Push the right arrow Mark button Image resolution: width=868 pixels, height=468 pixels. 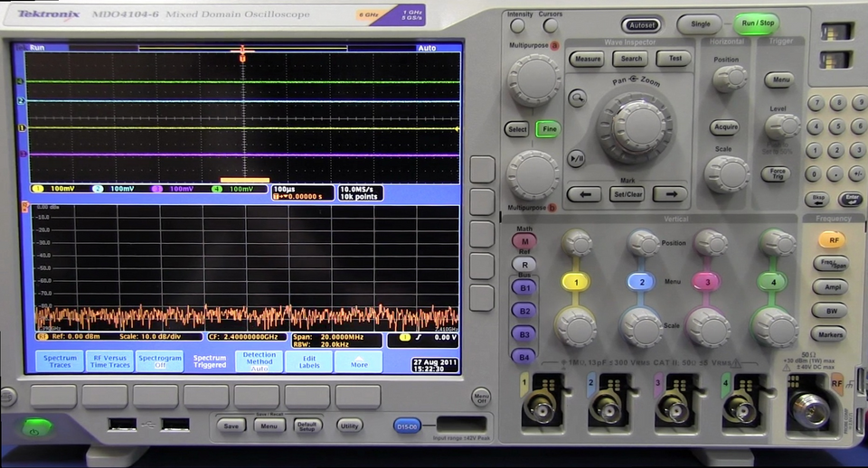click(x=671, y=194)
